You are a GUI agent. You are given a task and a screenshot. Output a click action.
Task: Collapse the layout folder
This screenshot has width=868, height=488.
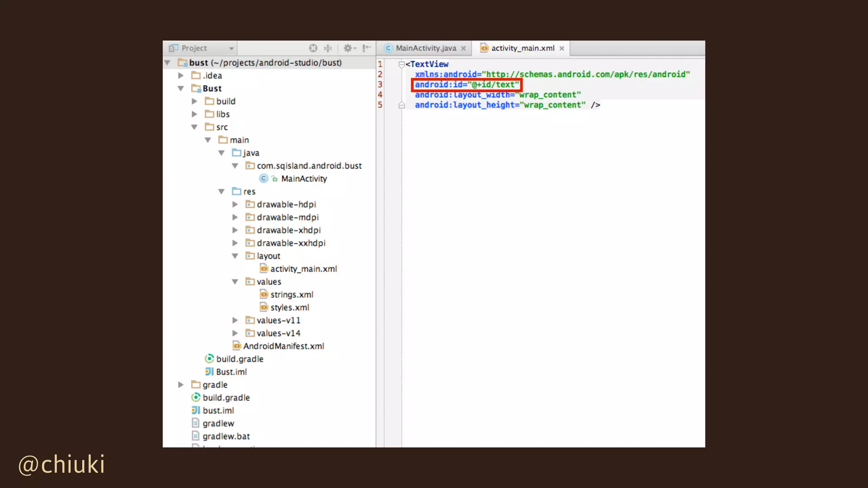coord(235,256)
